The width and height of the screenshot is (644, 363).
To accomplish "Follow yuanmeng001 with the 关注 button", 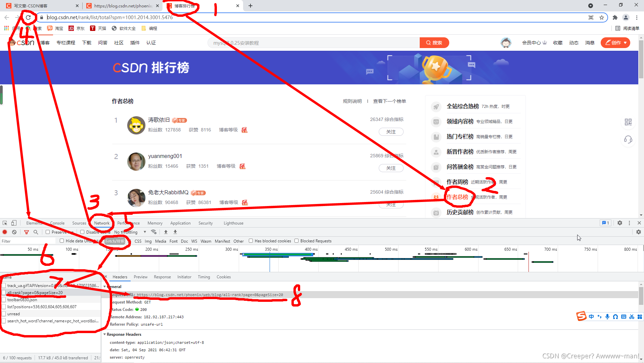I will (x=391, y=168).
